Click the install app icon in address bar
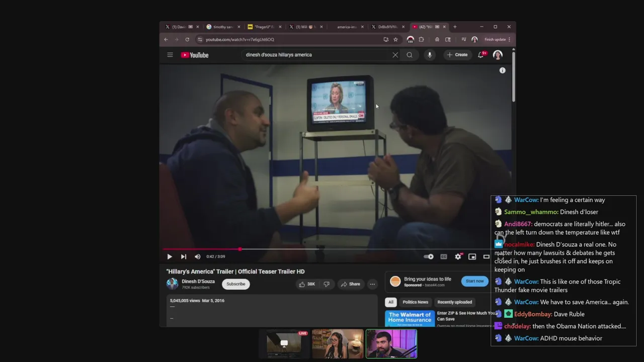 [386, 39]
